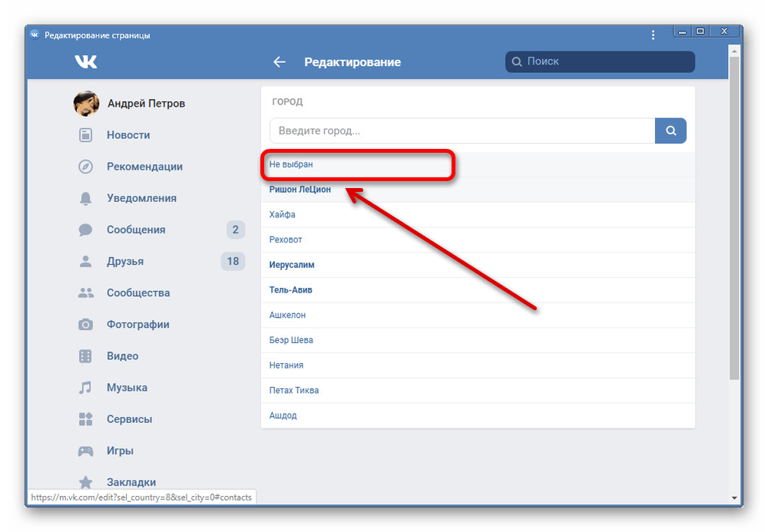Screen dimensions: 768x532
Task: Click the Сообщения speech bubble icon
Action: pyautogui.click(x=86, y=230)
